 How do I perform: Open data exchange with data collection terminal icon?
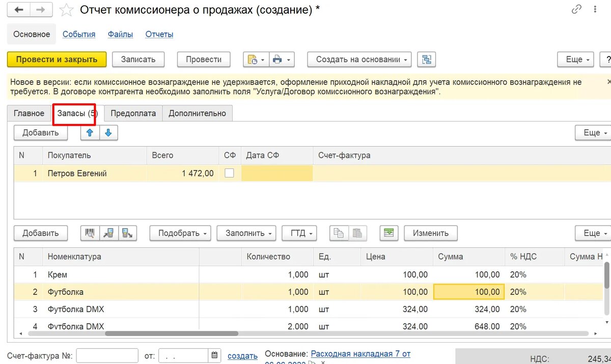click(x=109, y=233)
